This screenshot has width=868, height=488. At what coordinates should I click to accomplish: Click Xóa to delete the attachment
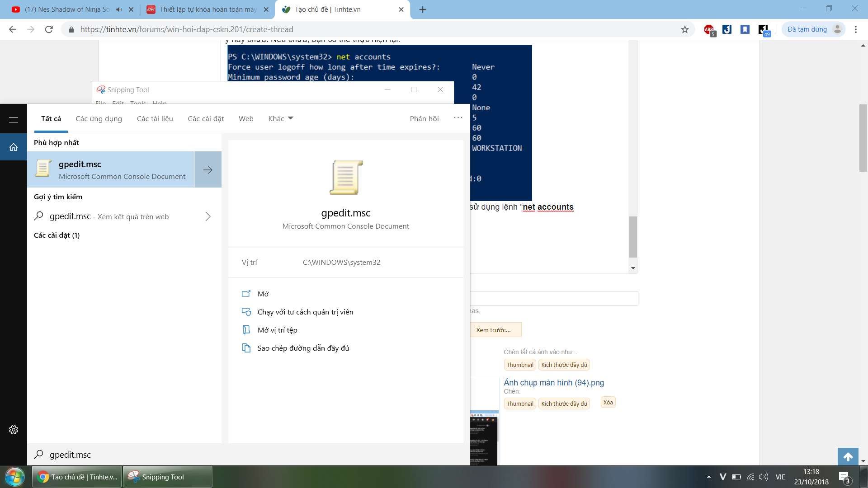[x=608, y=402]
